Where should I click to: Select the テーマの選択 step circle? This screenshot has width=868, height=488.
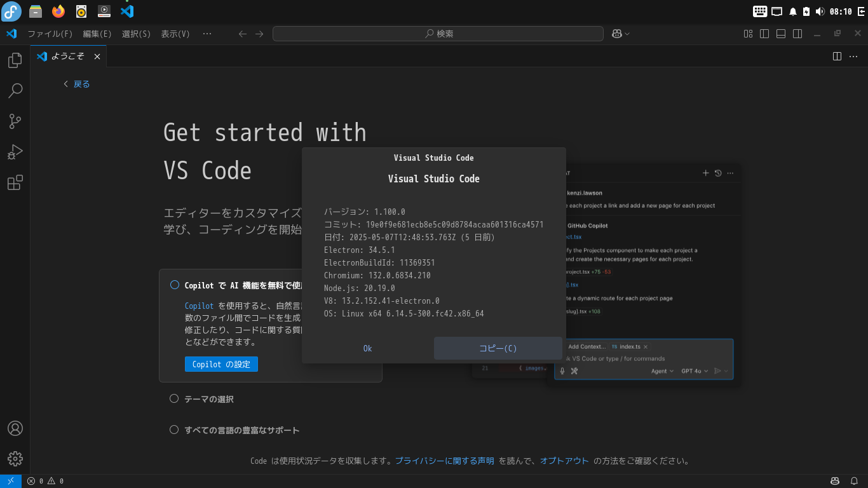coord(174,398)
